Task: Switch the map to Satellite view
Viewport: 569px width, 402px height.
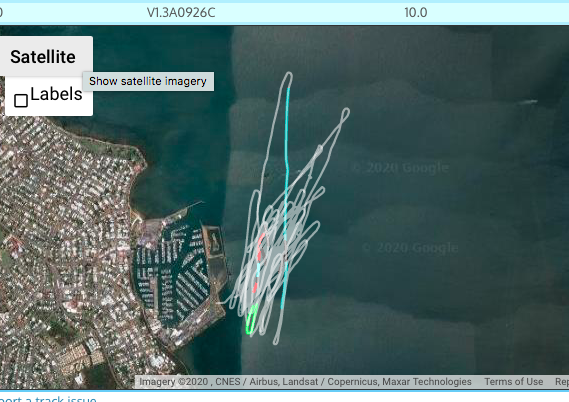Action: (x=44, y=57)
